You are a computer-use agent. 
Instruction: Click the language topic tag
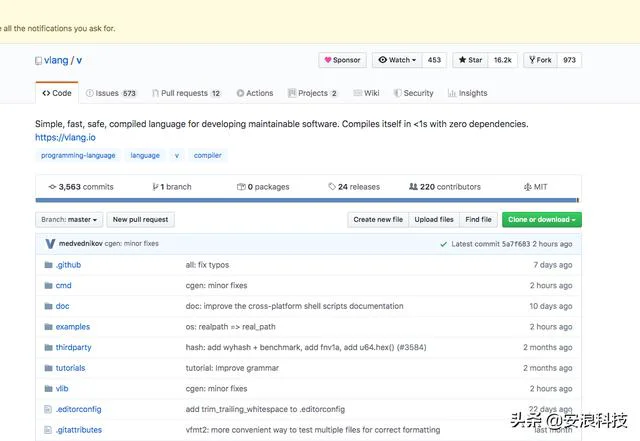pos(145,156)
